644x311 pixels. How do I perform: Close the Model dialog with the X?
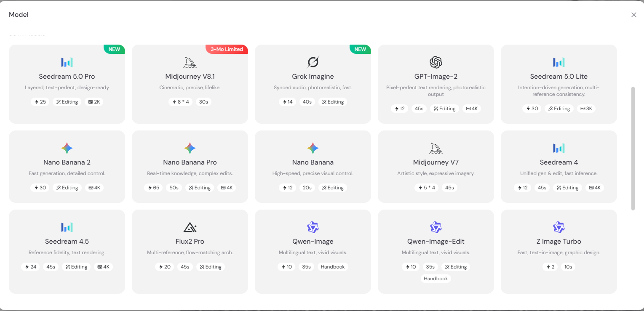(x=634, y=15)
